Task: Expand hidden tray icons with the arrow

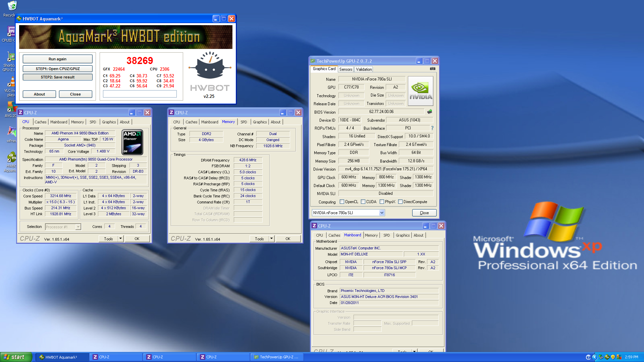Action: click(594, 357)
